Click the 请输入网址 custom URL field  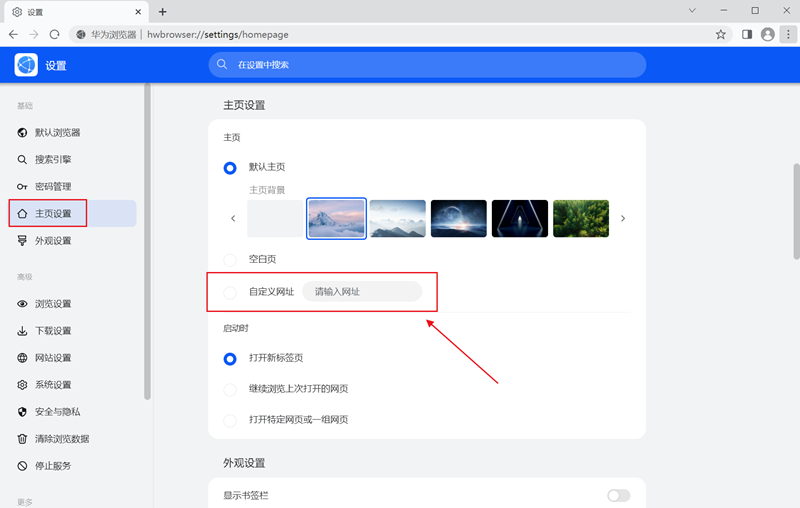coord(362,292)
